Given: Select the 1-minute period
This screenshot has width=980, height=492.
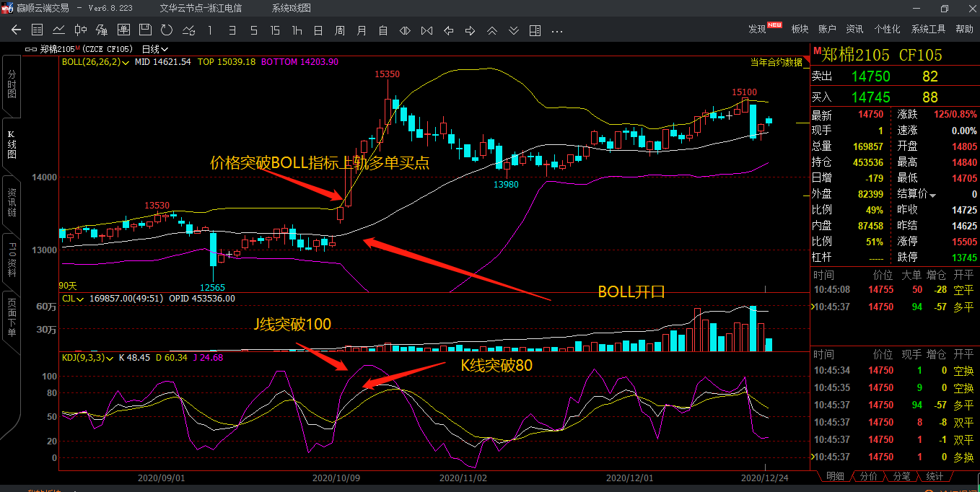Looking at the screenshot, I should 210,30.
